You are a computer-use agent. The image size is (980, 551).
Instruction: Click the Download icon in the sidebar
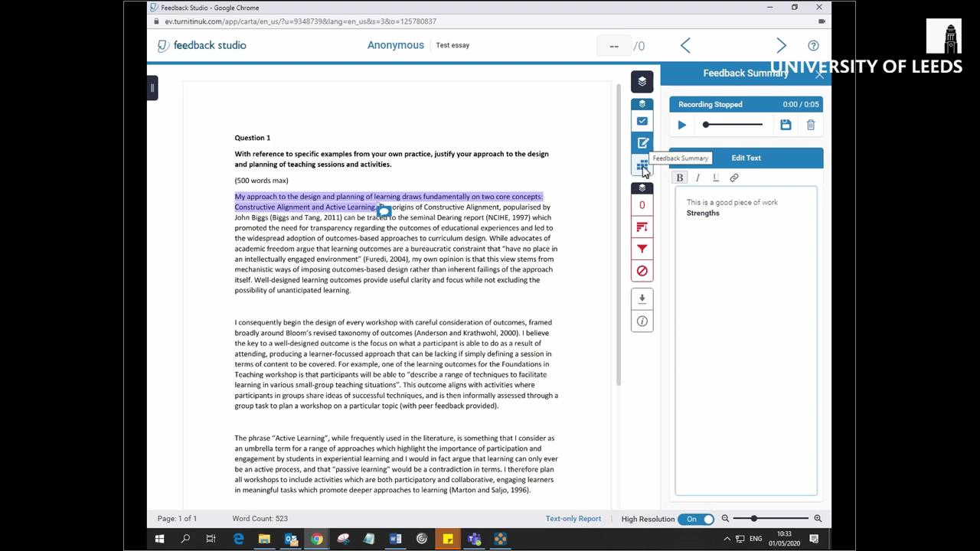tap(642, 298)
